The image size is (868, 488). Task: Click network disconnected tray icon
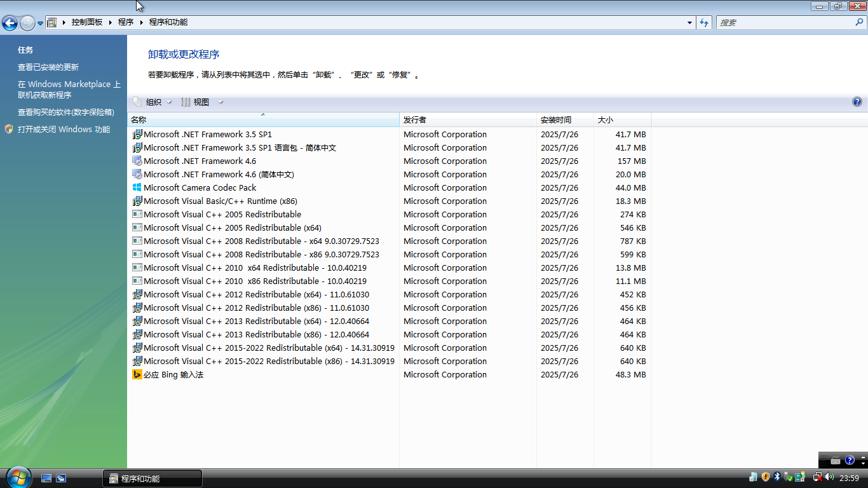coord(818,477)
